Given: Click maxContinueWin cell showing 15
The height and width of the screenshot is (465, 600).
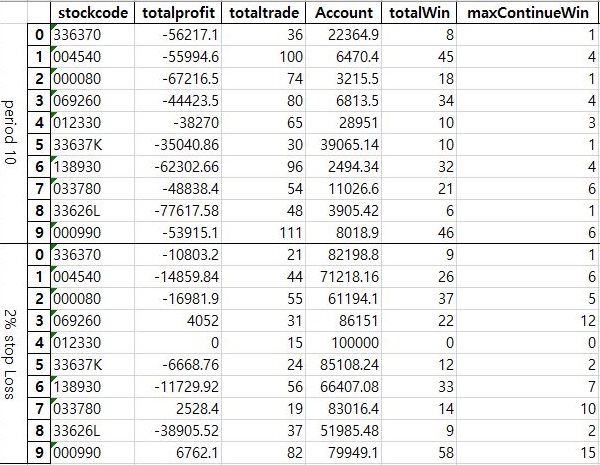Looking at the screenshot, I should [x=528, y=453].
